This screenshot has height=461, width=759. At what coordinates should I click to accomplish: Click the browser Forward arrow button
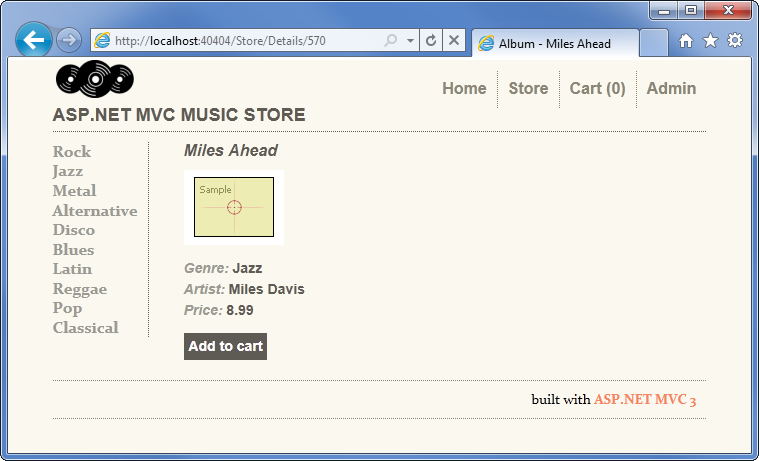click(69, 40)
